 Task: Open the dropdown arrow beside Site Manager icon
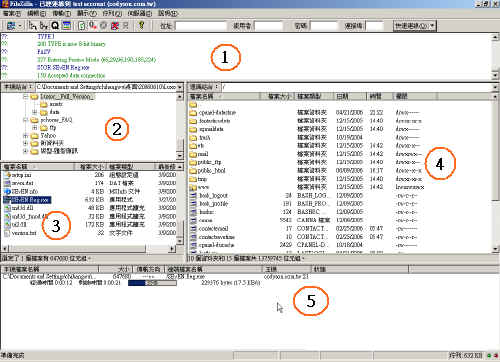click(x=20, y=26)
